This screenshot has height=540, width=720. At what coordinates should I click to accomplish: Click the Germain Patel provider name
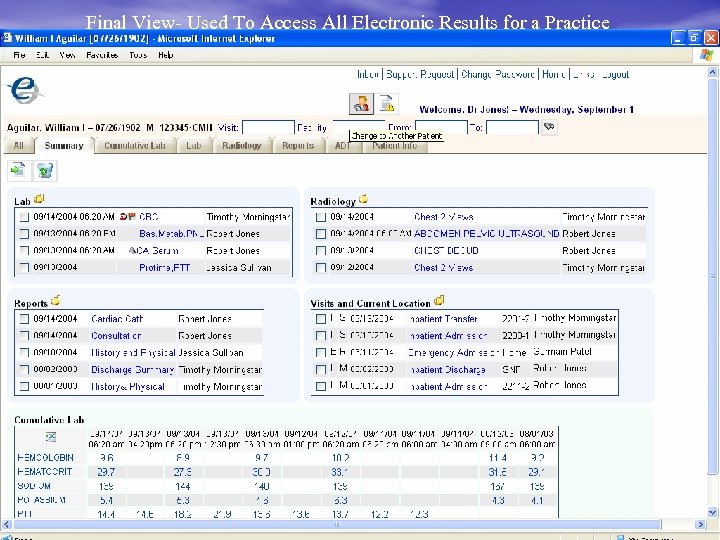(x=562, y=352)
